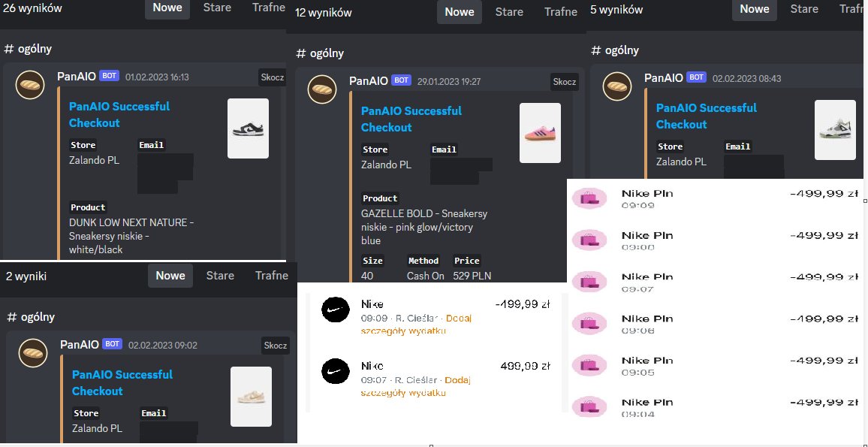The height and width of the screenshot is (447, 868).
Task: Open Successful Checkout link in Gazelle Bold message
Action: pyautogui.click(x=411, y=119)
